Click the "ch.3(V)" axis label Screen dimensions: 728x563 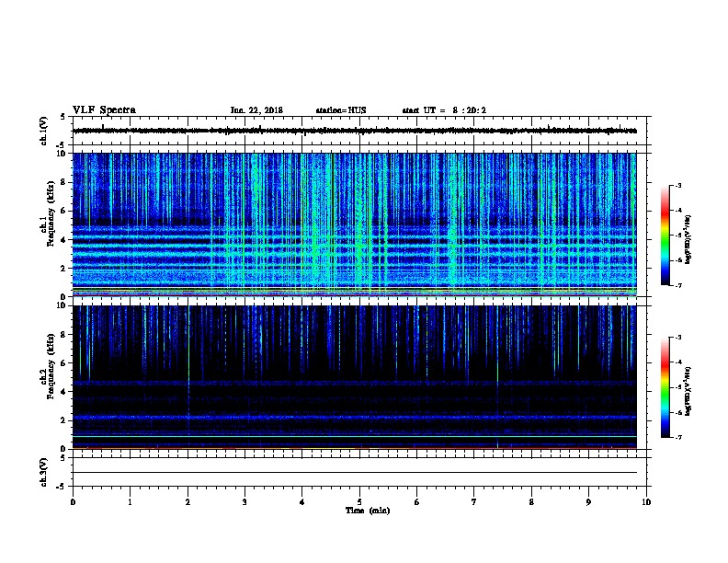[43, 473]
